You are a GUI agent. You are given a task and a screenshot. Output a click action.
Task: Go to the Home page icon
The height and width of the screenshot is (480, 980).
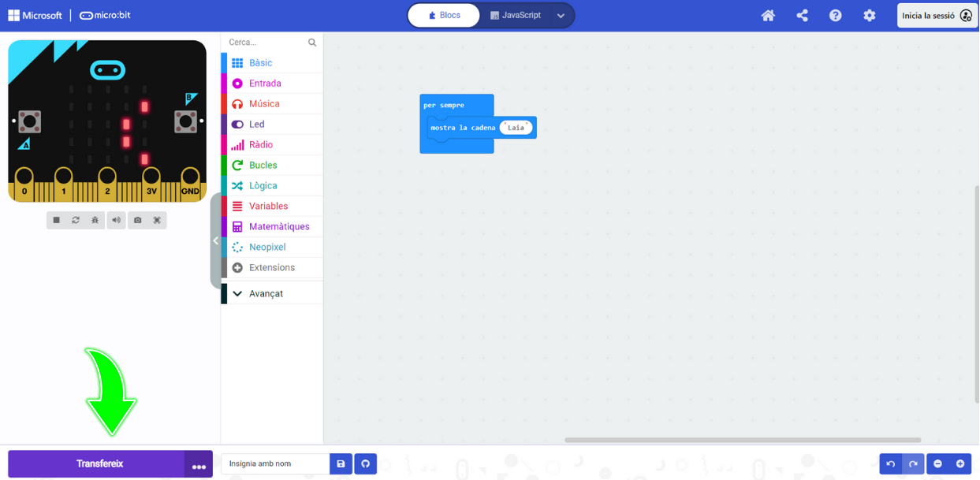coord(768,16)
